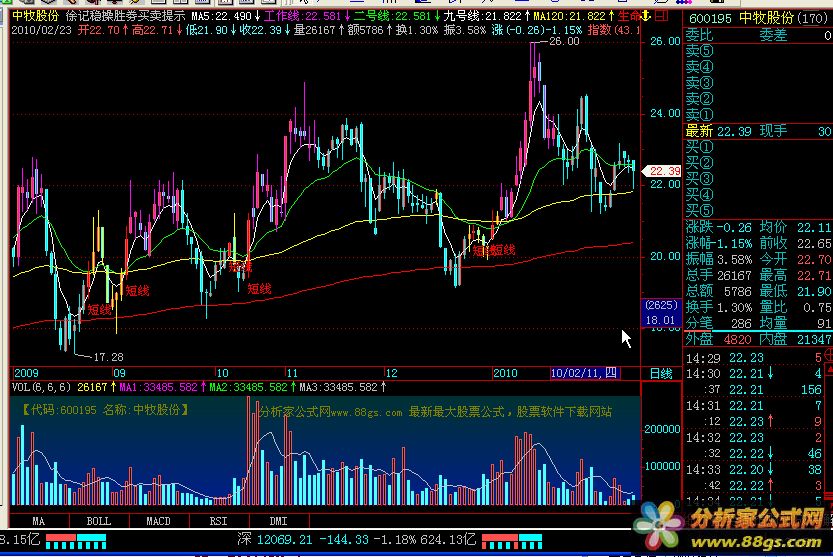Click the 日线 period selector

pos(661,373)
